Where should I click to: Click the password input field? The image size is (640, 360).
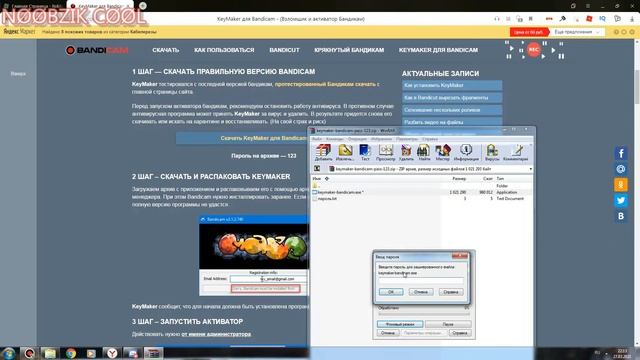click(x=421, y=281)
